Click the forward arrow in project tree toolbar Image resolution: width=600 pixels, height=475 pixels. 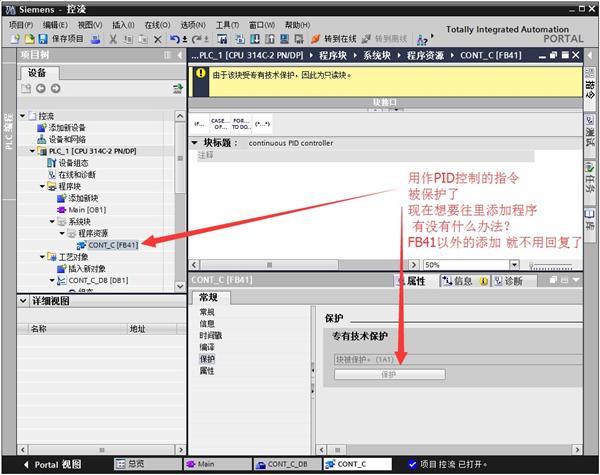(55, 88)
